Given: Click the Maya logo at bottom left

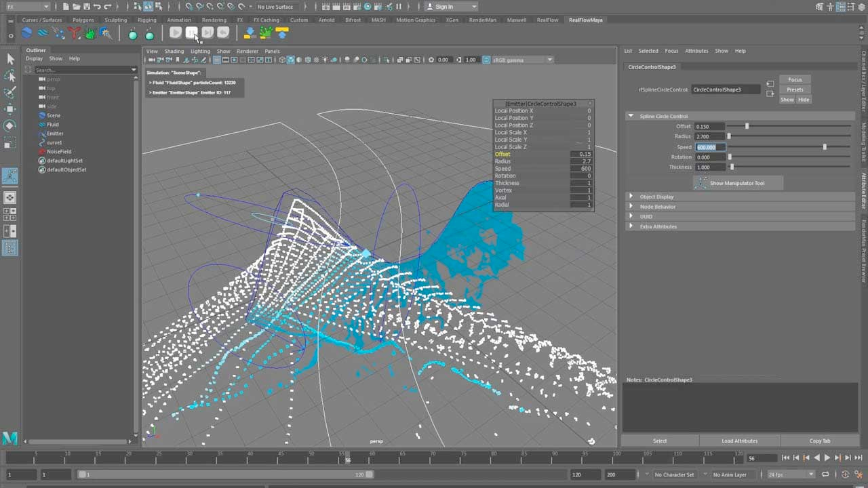Looking at the screenshot, I should [9, 439].
